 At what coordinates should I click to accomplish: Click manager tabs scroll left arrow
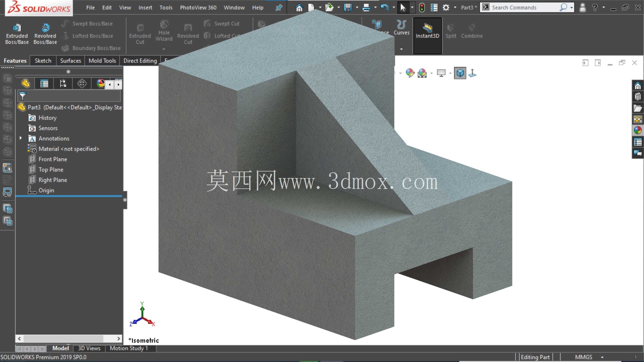point(109,85)
